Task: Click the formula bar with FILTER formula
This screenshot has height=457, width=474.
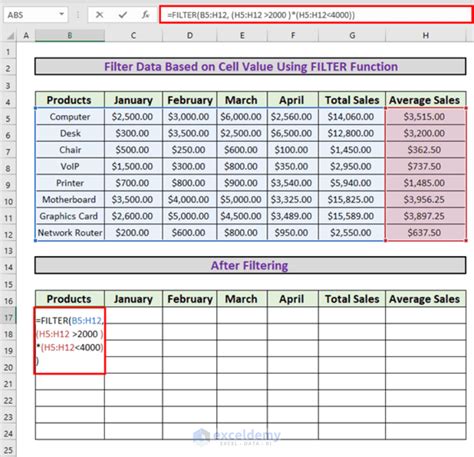Action: point(316,15)
